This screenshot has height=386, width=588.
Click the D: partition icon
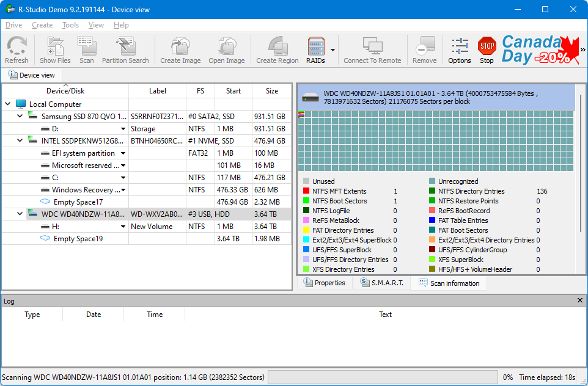pyautogui.click(x=45, y=129)
